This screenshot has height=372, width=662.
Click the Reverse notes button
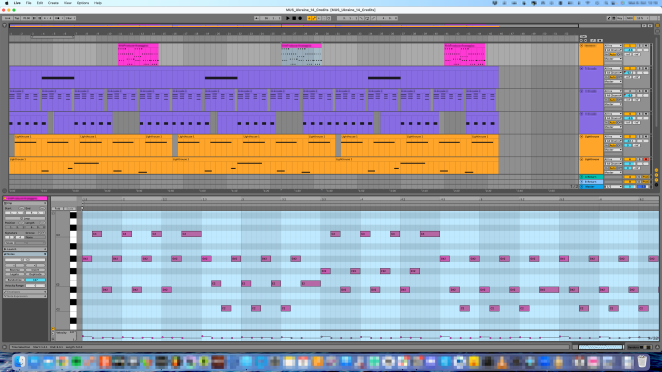coord(14,270)
